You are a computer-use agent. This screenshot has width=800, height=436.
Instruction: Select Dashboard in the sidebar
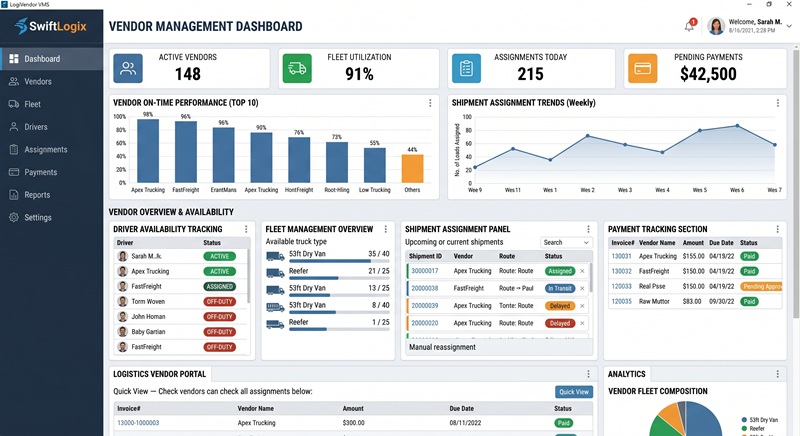click(52, 59)
